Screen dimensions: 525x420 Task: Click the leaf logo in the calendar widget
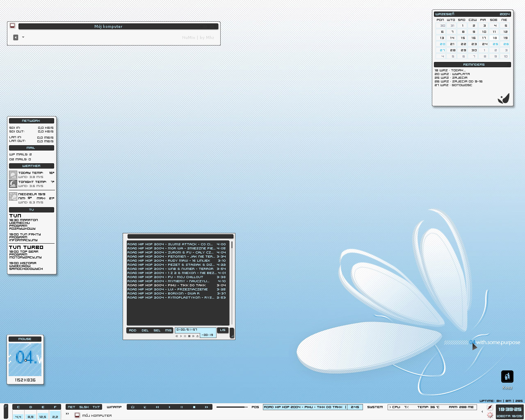(x=504, y=99)
